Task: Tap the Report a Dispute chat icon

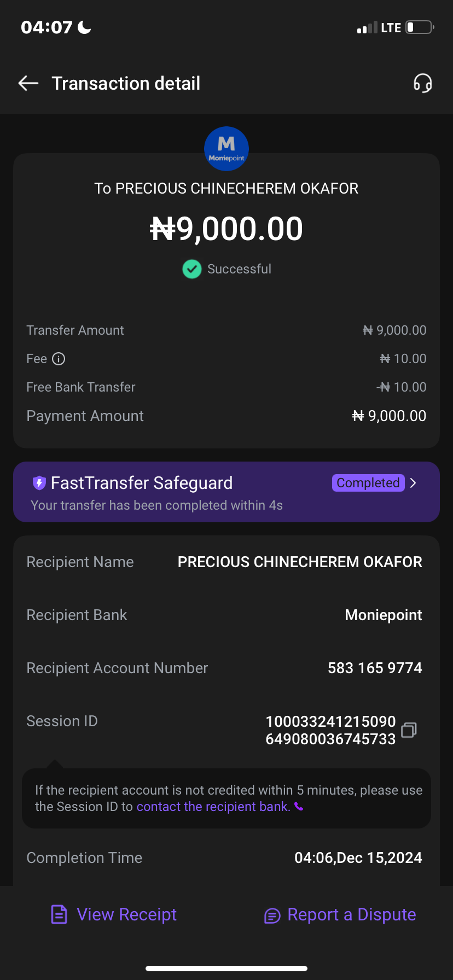Action: click(x=272, y=915)
